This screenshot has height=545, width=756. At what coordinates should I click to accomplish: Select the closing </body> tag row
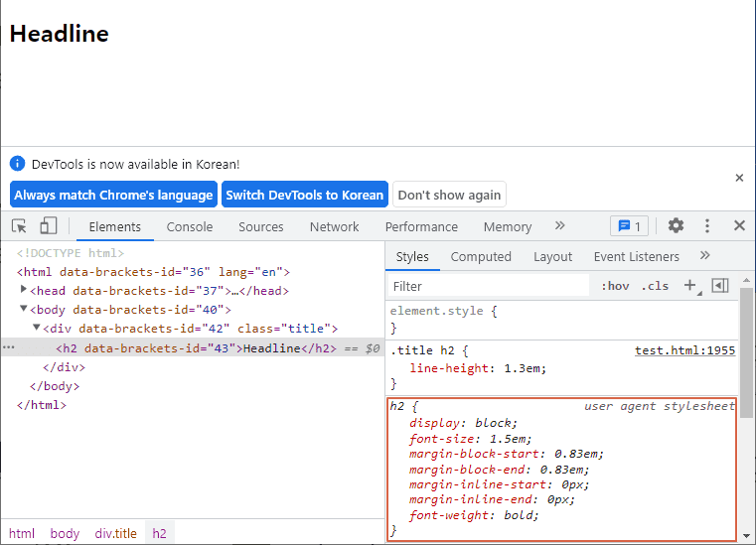click(55, 386)
